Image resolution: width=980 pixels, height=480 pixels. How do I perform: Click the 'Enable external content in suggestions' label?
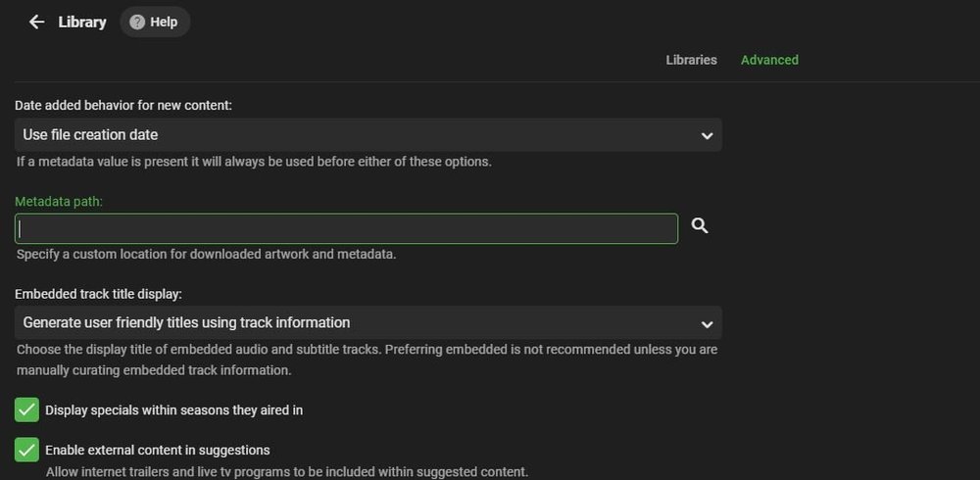point(157,451)
